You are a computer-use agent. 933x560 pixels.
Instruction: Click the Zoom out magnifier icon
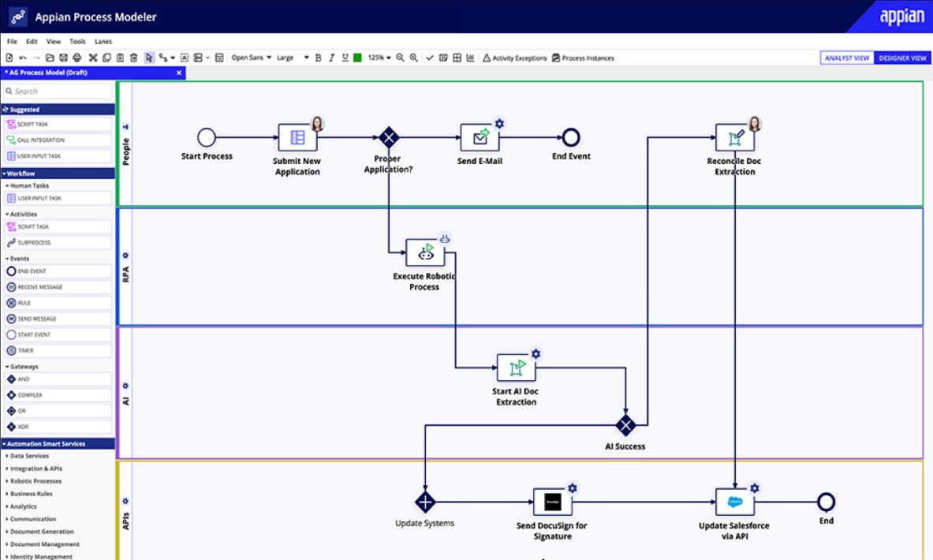400,58
